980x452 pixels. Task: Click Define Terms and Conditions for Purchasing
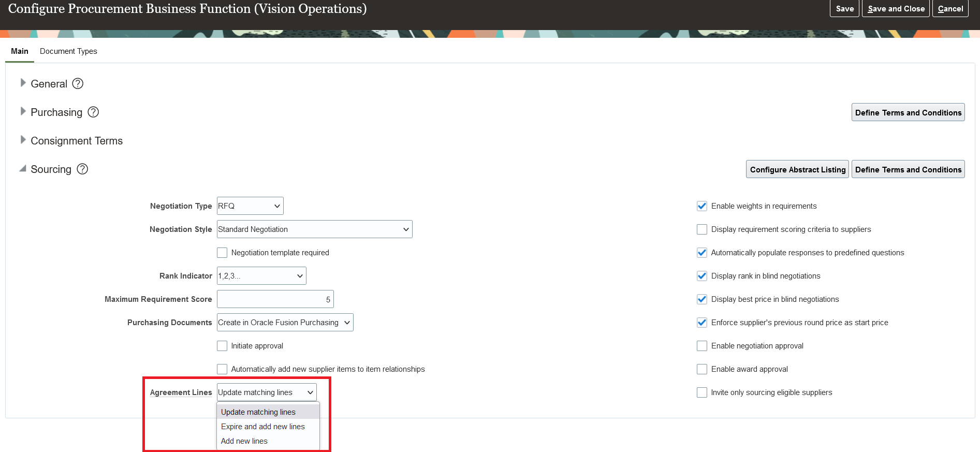click(908, 112)
